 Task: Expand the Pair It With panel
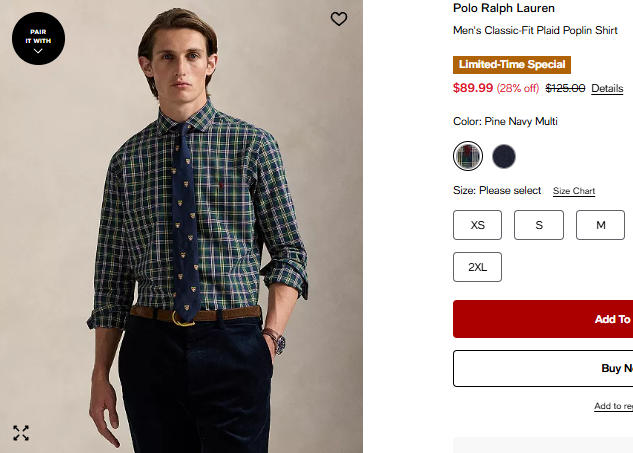click(x=38, y=39)
